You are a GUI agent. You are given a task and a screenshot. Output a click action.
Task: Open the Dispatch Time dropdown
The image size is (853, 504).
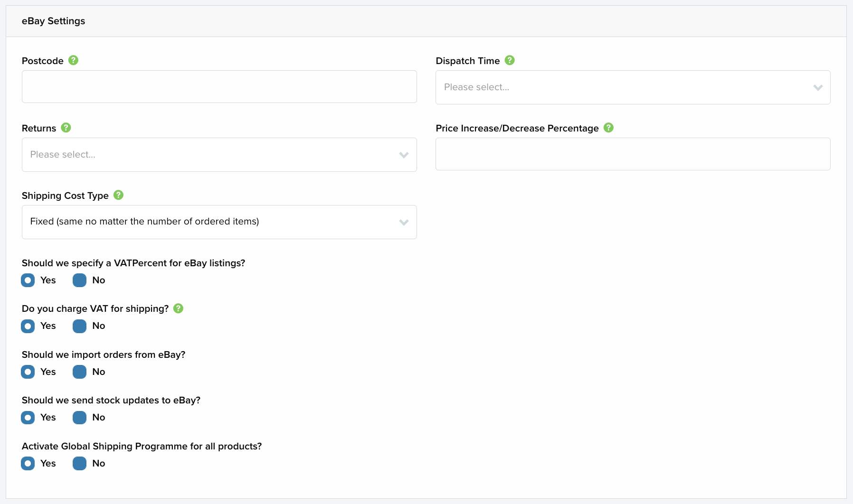[x=633, y=87]
